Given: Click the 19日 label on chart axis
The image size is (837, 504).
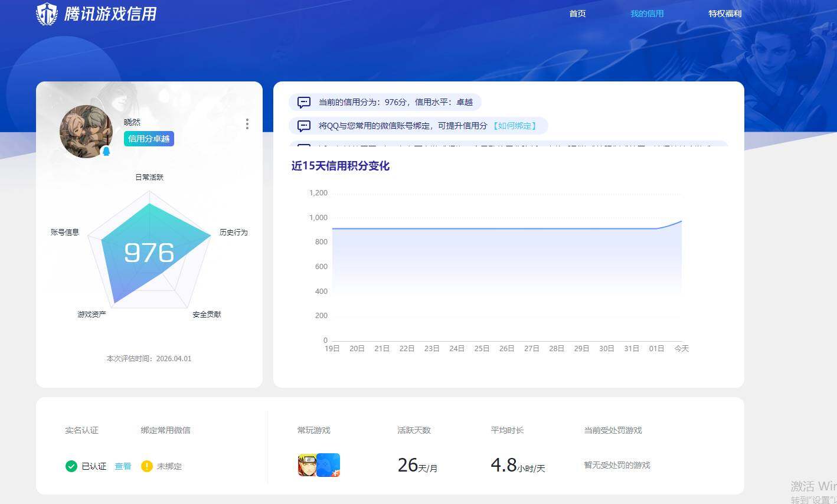Looking at the screenshot, I should click(x=332, y=349).
